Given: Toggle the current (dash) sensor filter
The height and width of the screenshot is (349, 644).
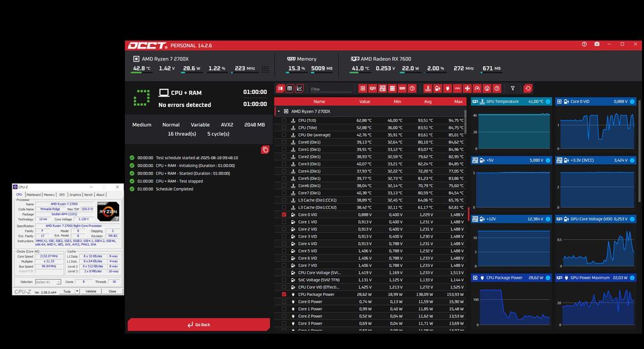Looking at the screenshot, I should (457, 88).
